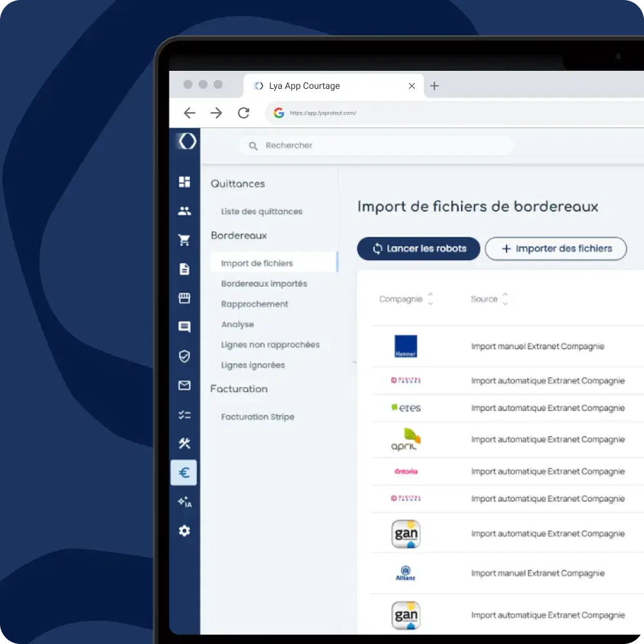Click the Henner company logo
Image resolution: width=644 pixels, height=644 pixels.
pyautogui.click(x=405, y=346)
